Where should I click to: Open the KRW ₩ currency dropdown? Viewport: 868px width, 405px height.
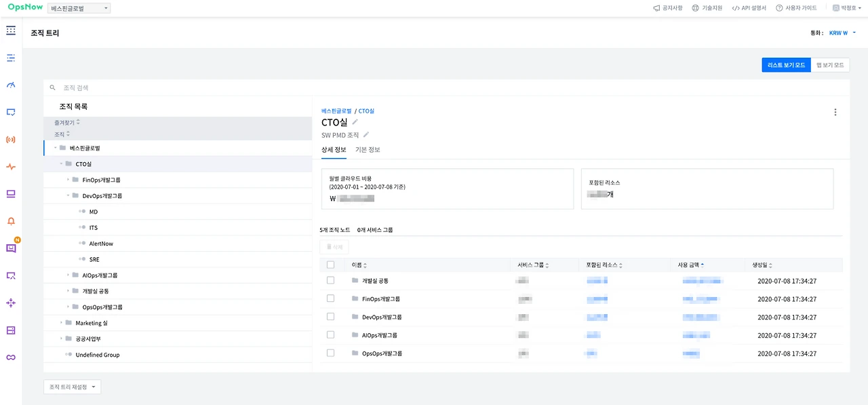[843, 33]
